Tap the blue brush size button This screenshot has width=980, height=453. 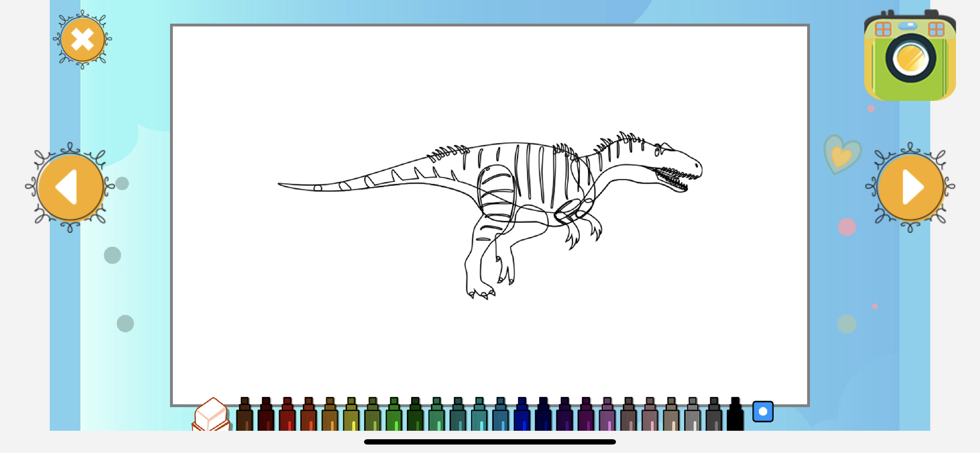763,411
